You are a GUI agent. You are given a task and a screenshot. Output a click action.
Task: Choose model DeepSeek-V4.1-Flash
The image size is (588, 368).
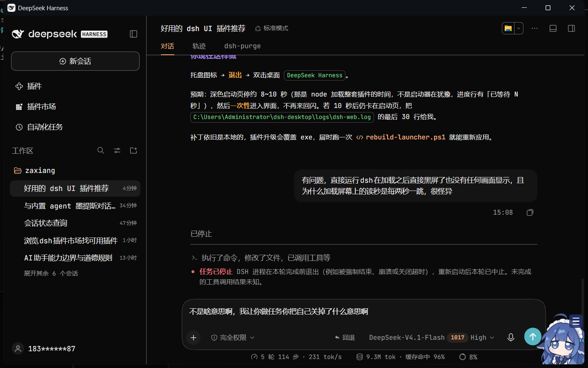coord(407,338)
